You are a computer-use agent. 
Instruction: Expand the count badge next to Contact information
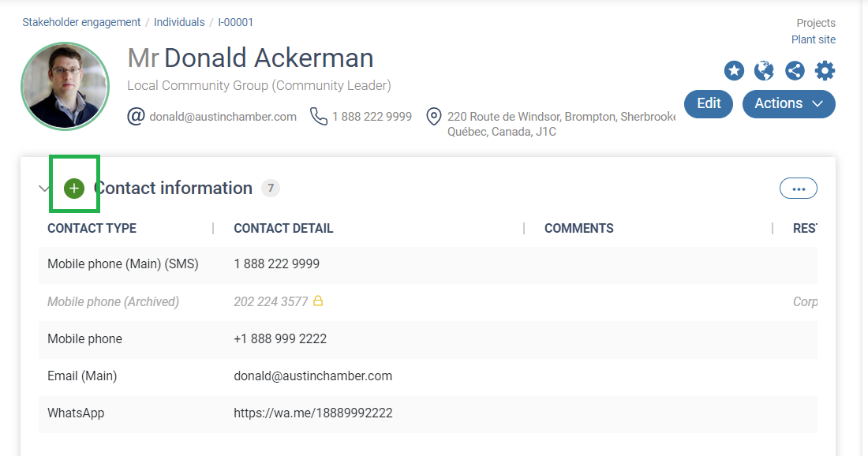(269, 188)
